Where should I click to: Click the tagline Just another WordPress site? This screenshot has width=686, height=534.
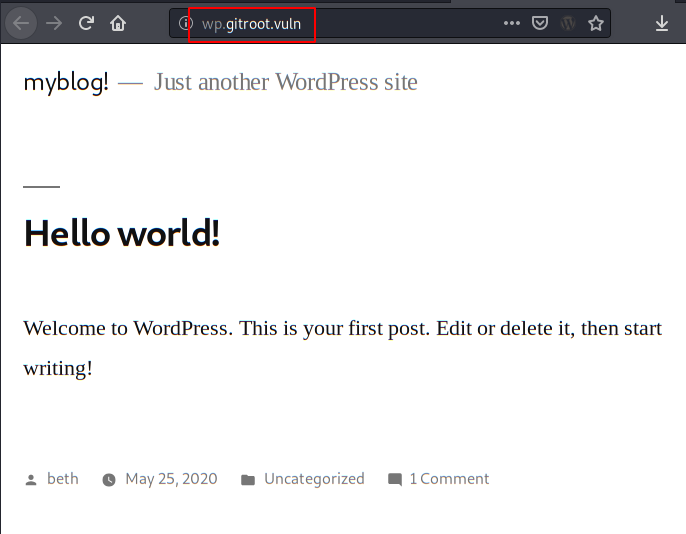tap(285, 82)
